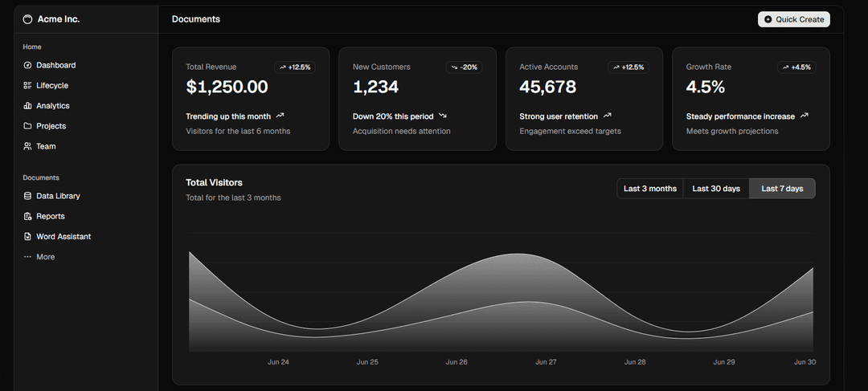
Task: Click the Acme Inc. logo icon
Action: point(27,19)
